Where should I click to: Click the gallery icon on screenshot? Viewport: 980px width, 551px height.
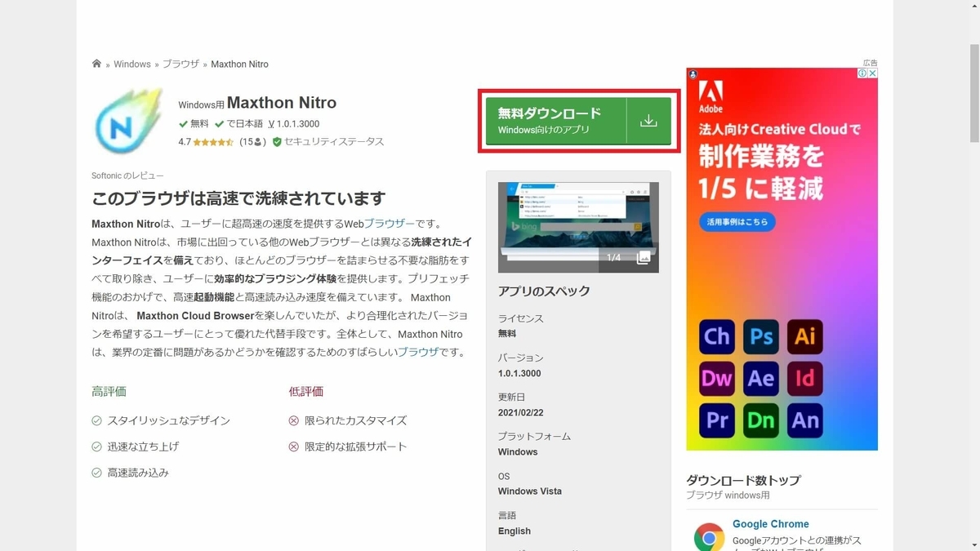644,257
